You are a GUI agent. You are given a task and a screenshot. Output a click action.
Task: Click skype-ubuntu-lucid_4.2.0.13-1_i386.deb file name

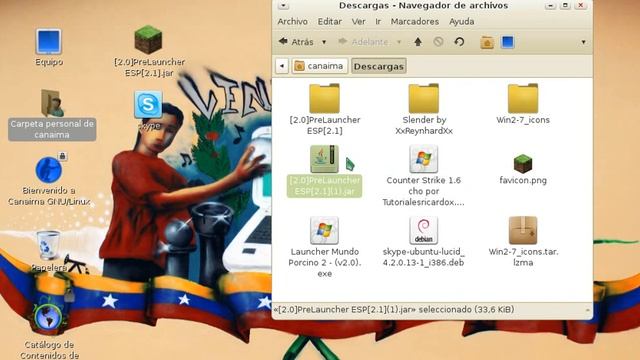424,257
